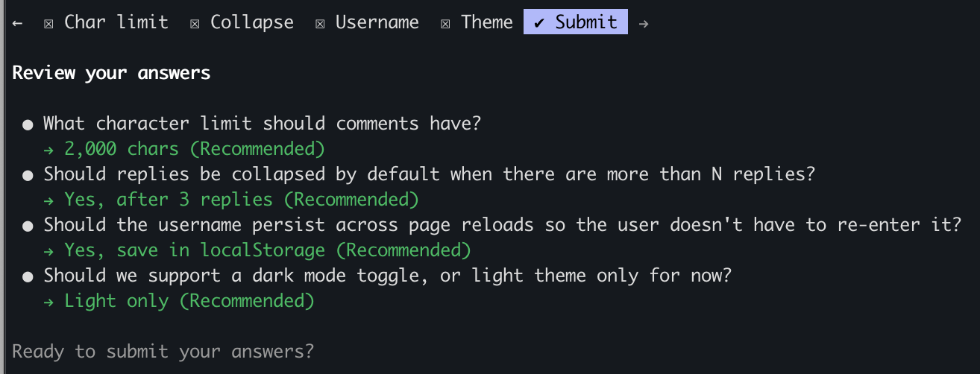Click the '2,000 chars (Recommended)' answer
Viewport: 980px width, 374px height.
click(x=194, y=149)
